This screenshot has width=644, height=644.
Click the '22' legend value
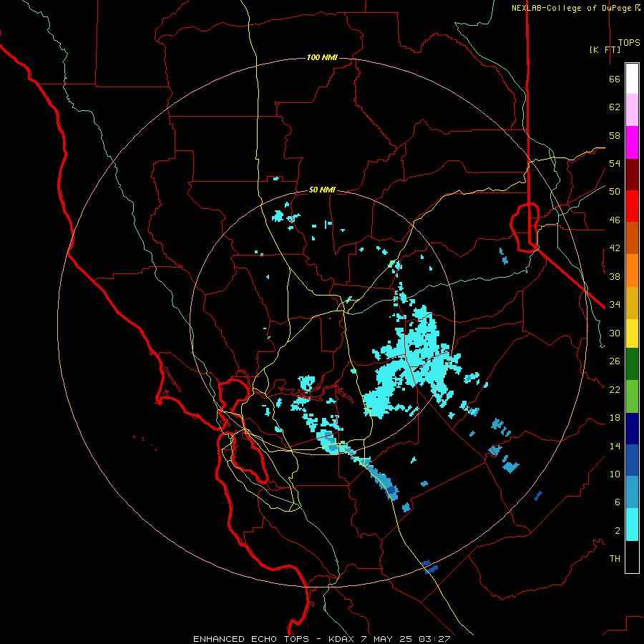615,389
